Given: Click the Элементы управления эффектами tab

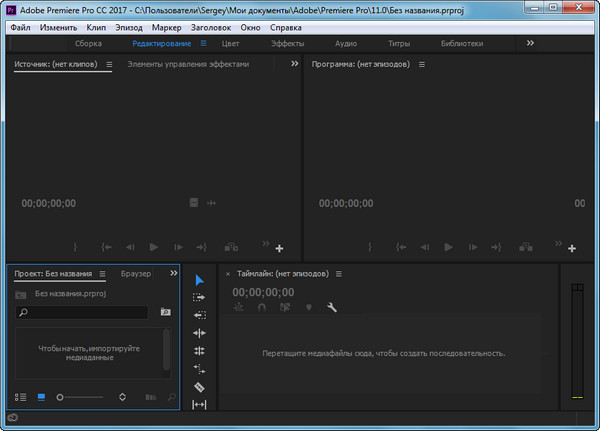Looking at the screenshot, I should click(188, 64).
